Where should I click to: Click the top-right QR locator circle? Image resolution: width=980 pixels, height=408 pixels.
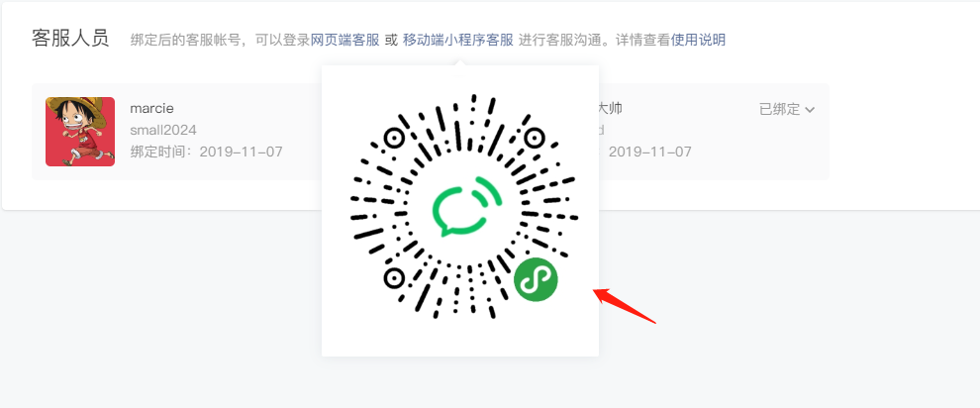tap(535, 138)
